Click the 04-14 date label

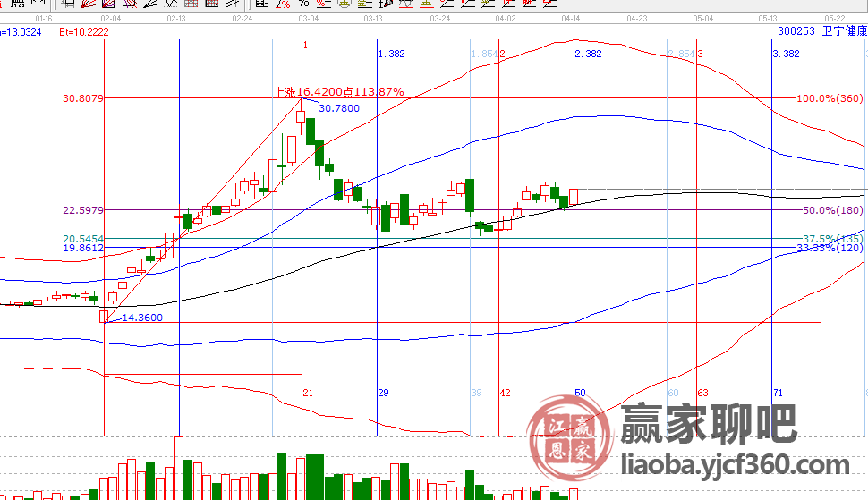point(571,18)
